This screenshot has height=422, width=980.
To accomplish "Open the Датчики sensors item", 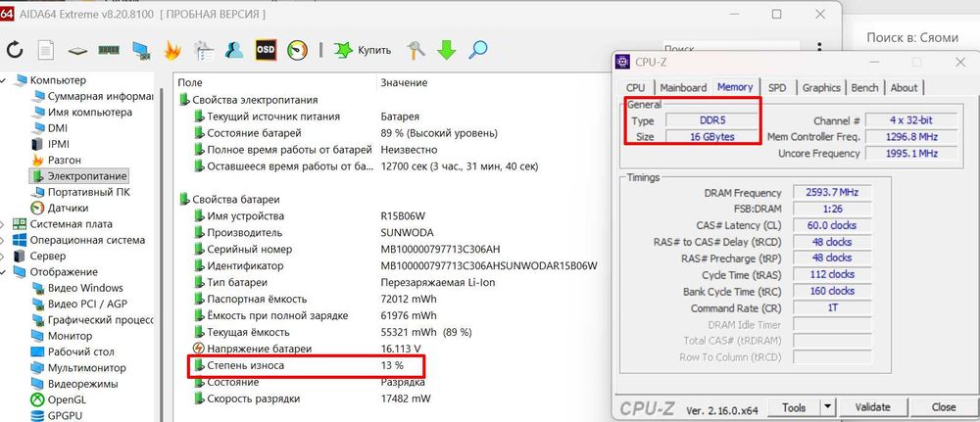I will pyautogui.click(x=60, y=208).
